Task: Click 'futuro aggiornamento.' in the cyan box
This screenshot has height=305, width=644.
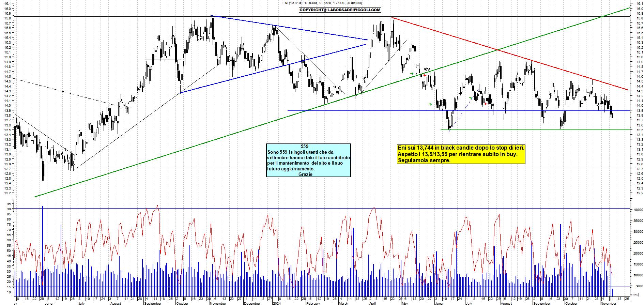Action: pyautogui.click(x=291, y=169)
